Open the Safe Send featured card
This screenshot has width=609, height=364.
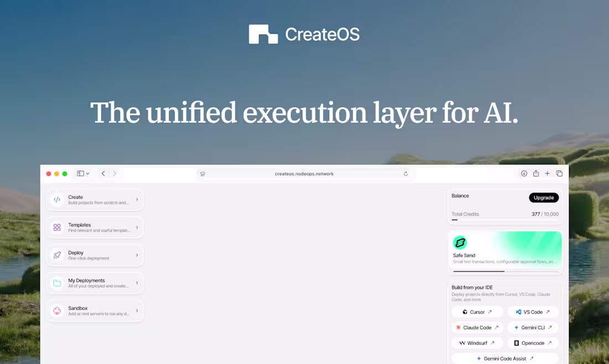[505, 252]
